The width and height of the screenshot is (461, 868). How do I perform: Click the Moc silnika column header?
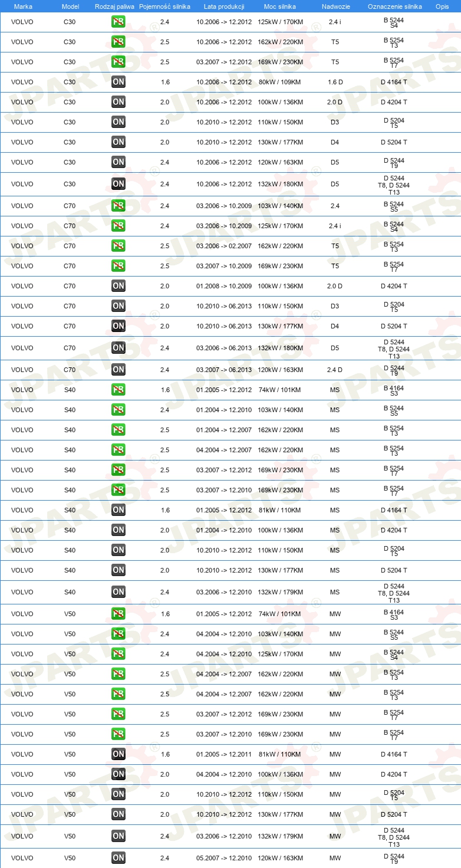[280, 6]
